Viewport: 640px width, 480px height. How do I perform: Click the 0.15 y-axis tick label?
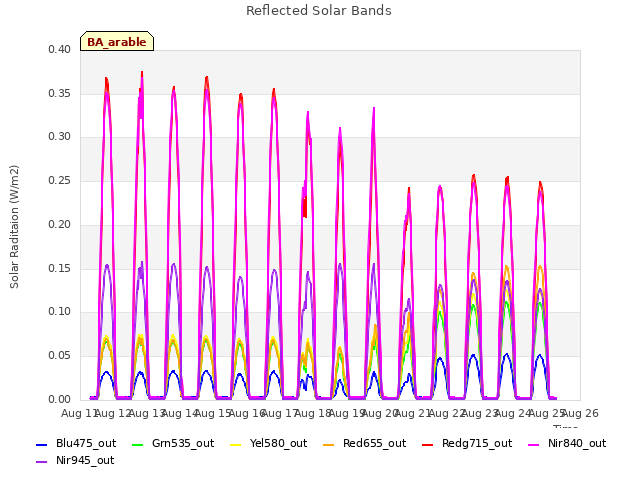pos(60,269)
